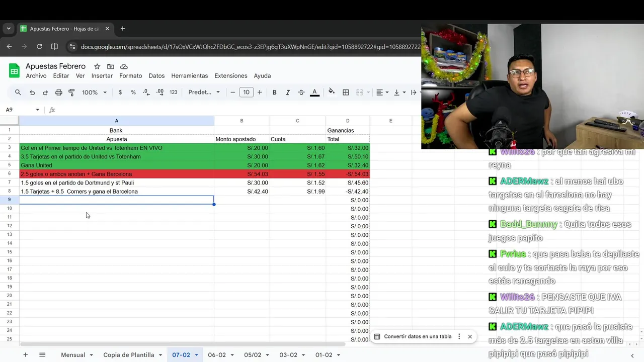Star the Apuestas Febrero document
644x362 pixels.
tap(97, 66)
